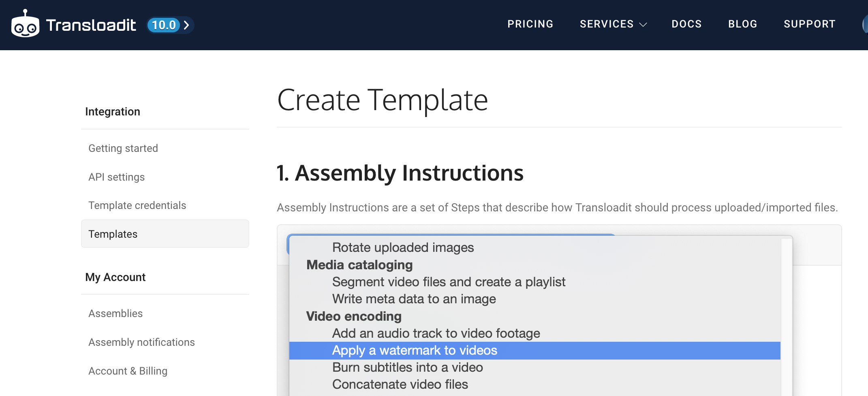
Task: Open API settings in sidebar
Action: point(117,177)
